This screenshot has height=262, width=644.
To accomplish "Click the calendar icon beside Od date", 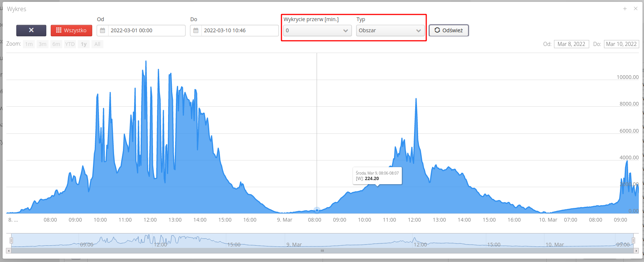I will tap(103, 30).
